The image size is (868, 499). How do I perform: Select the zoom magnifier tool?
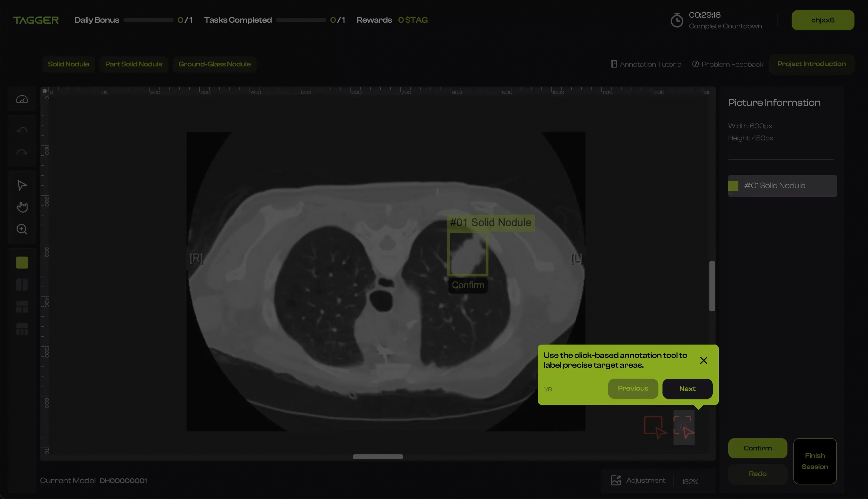tap(22, 229)
